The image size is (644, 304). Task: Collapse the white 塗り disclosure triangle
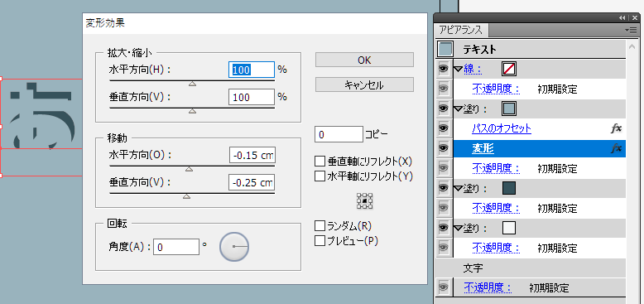[458, 228]
